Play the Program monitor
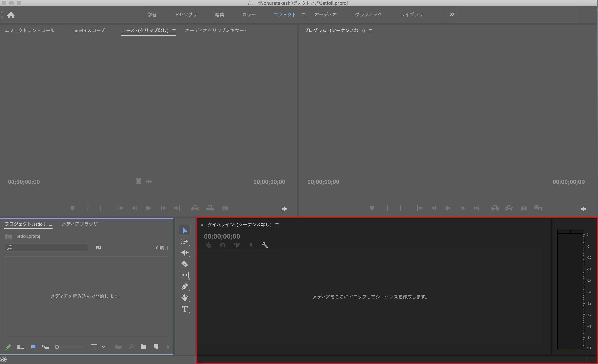598x364 pixels. click(448, 208)
